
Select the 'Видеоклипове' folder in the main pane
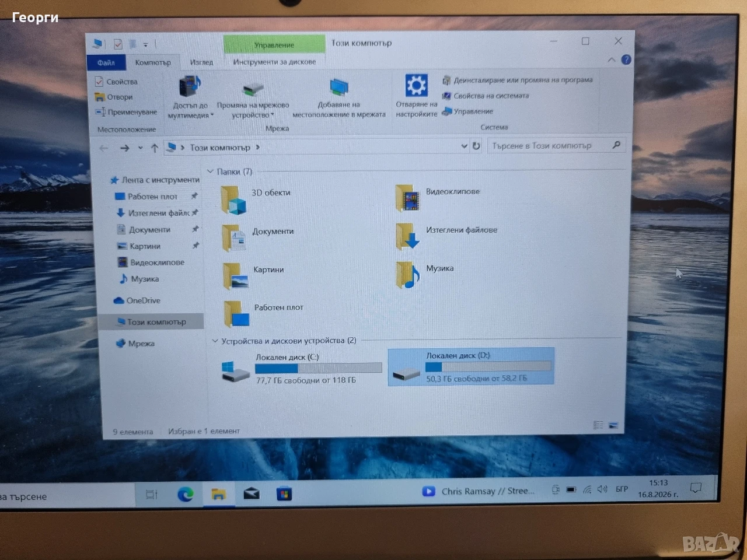[407, 198]
